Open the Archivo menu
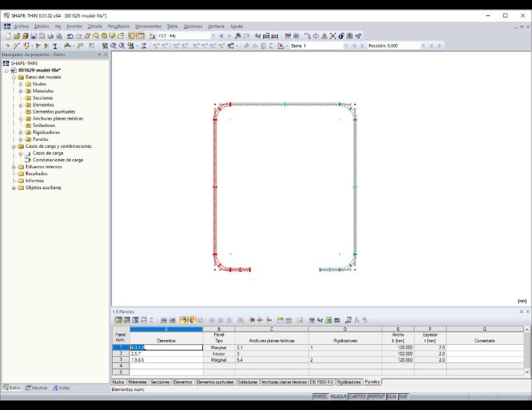532x410 pixels. point(21,26)
